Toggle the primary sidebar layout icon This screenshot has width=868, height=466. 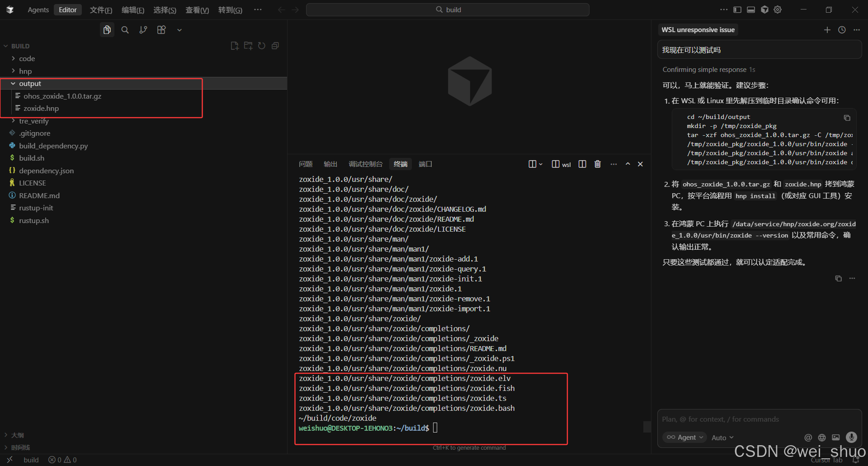pyautogui.click(x=737, y=10)
